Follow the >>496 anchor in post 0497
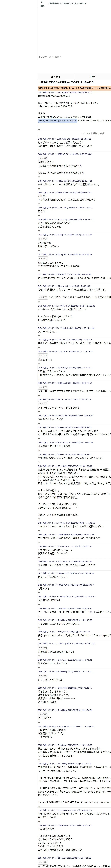This screenshot has height=868, width=111. click(43, 648)
